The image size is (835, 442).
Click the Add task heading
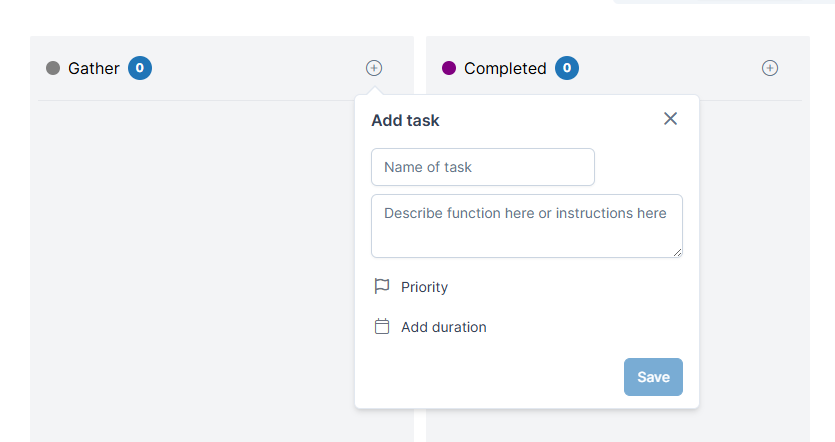point(405,120)
